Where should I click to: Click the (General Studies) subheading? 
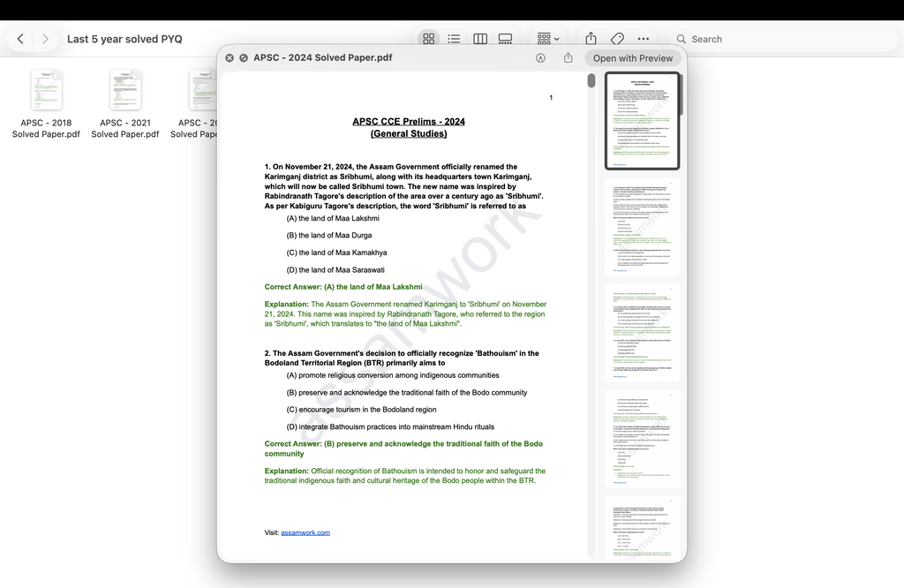tap(409, 133)
